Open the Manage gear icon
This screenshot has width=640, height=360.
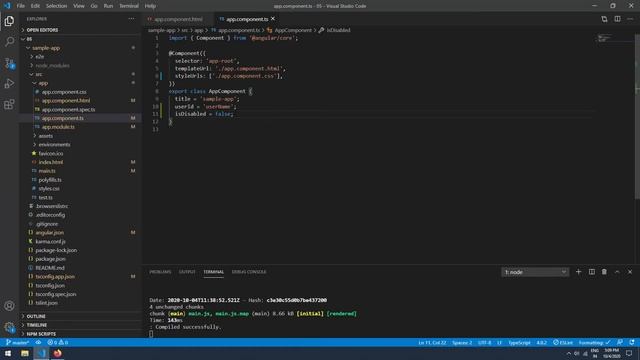coord(9,327)
